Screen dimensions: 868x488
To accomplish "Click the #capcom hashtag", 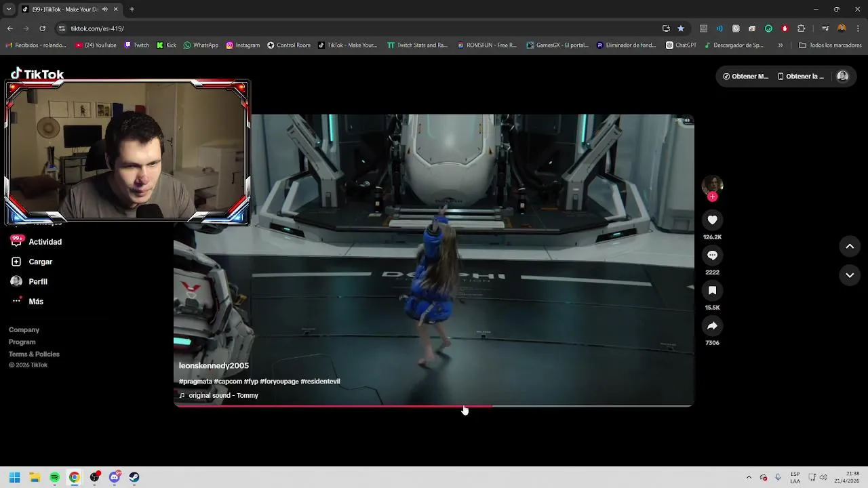I will tap(228, 382).
